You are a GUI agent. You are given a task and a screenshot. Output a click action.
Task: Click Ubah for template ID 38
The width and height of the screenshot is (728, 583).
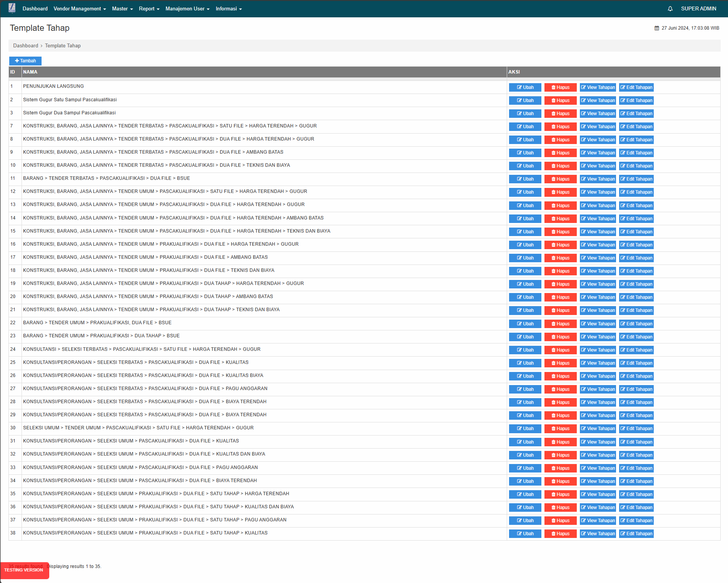pos(525,534)
